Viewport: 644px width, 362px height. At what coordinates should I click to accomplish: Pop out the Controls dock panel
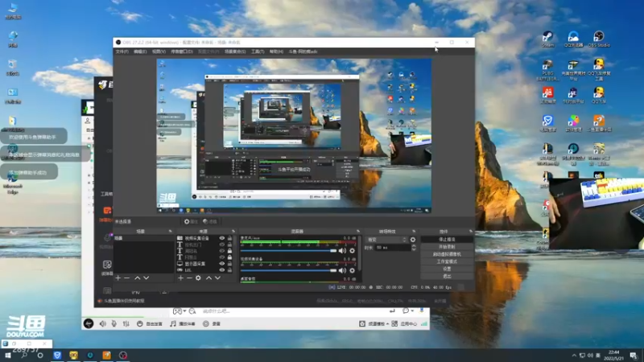click(471, 232)
